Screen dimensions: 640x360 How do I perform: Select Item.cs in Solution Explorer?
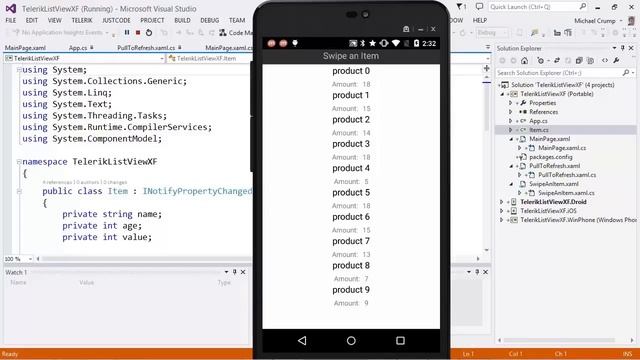pos(539,130)
